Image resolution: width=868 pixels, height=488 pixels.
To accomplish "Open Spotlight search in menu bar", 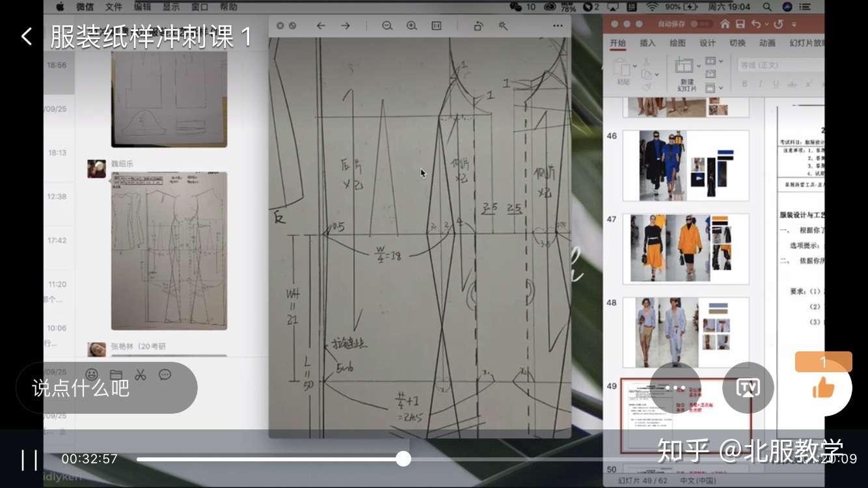I will (x=767, y=7).
